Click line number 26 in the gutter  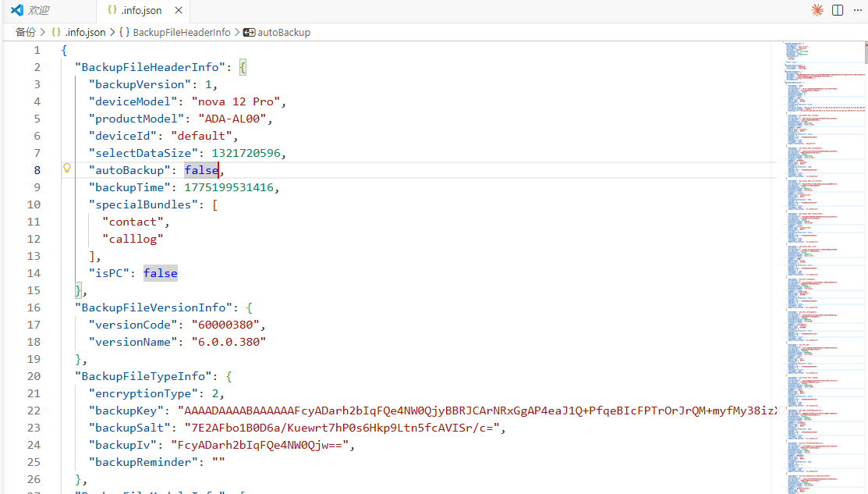click(x=34, y=479)
